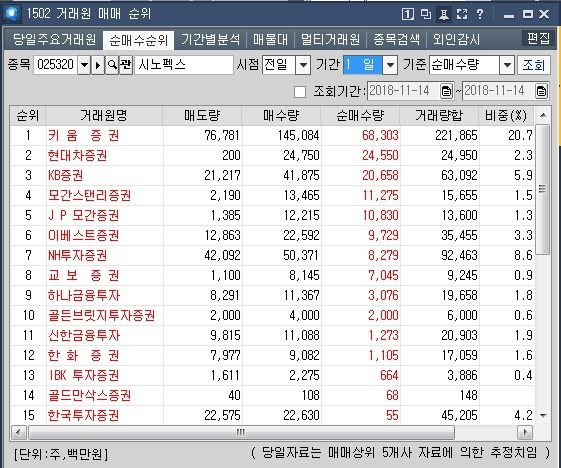Select the 하나금융투자 row
561x468 pixels.
point(272,296)
